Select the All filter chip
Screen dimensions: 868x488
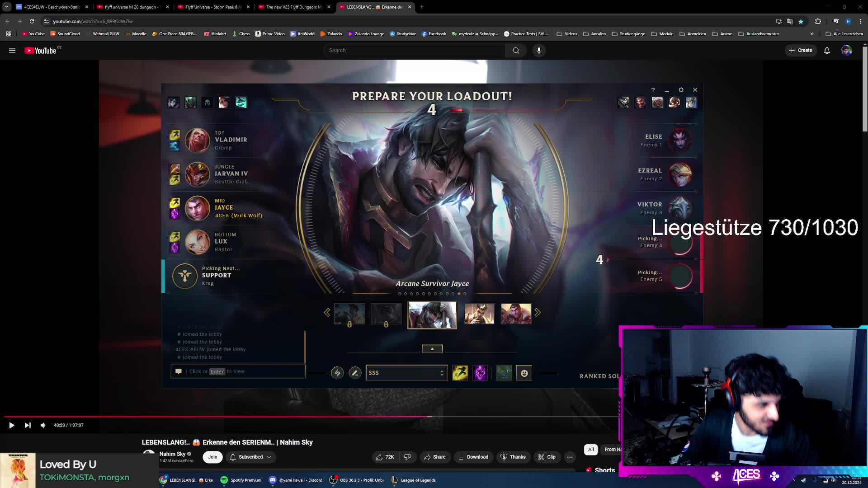click(x=591, y=449)
